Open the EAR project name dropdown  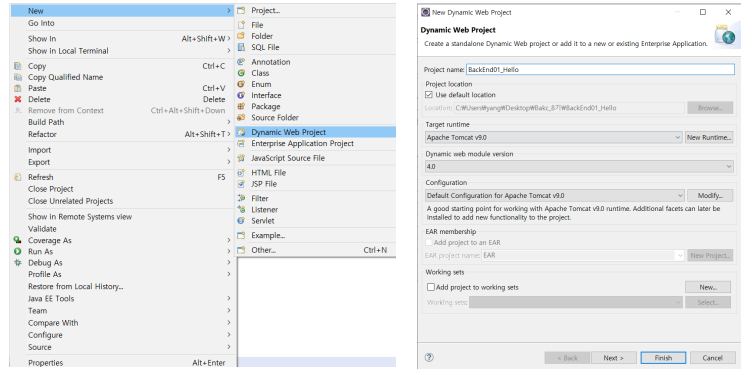pyautogui.click(x=680, y=256)
